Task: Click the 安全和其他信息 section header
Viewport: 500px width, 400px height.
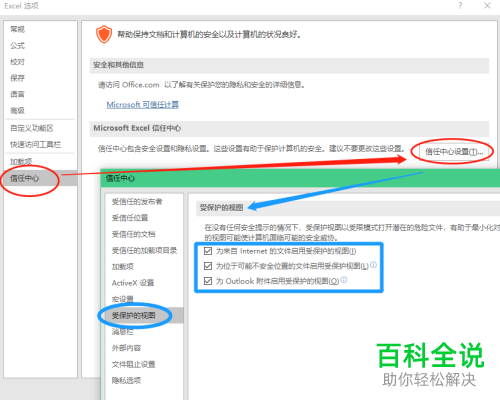Action: [x=289, y=65]
